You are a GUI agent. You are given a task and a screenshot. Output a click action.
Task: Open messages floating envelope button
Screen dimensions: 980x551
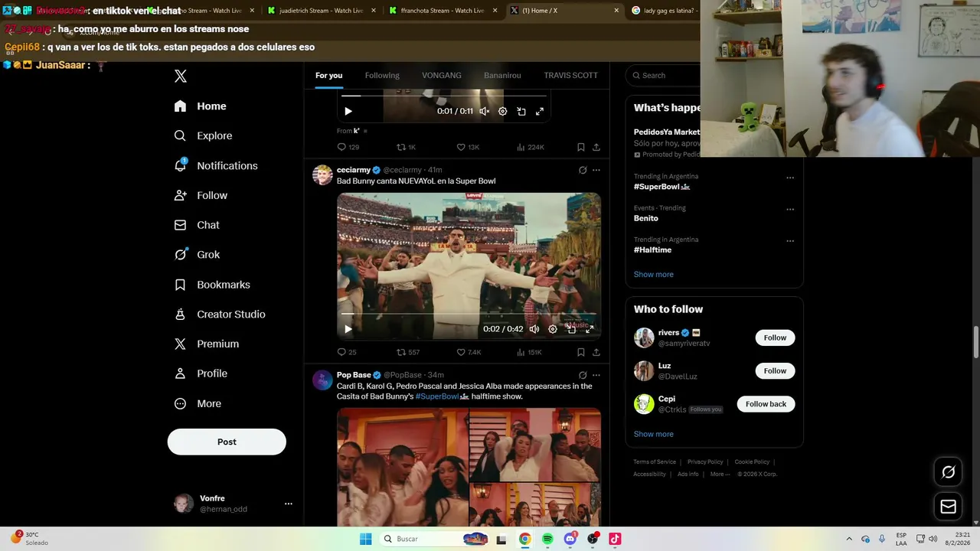pyautogui.click(x=948, y=506)
